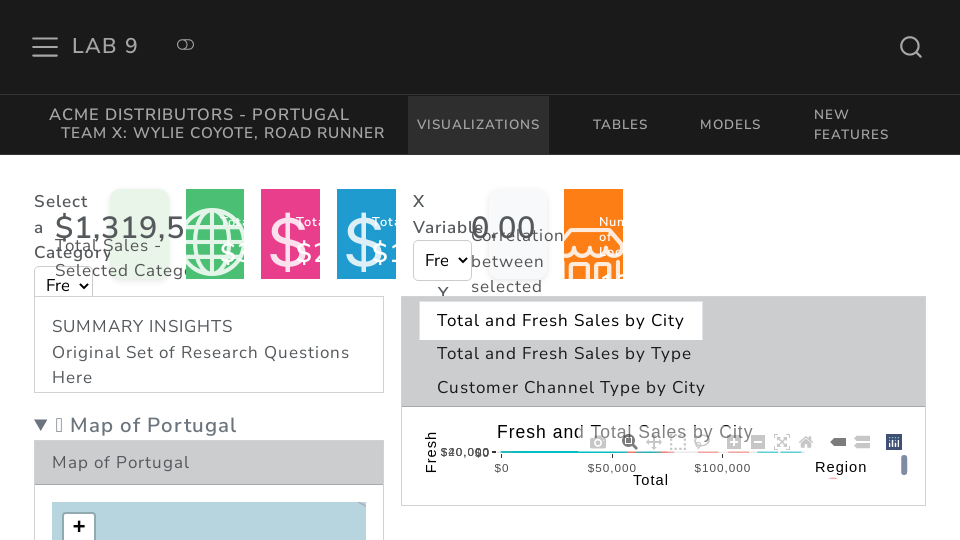The height and width of the screenshot is (540, 960).
Task: Click the plot Zoom out button
Action: (758, 442)
